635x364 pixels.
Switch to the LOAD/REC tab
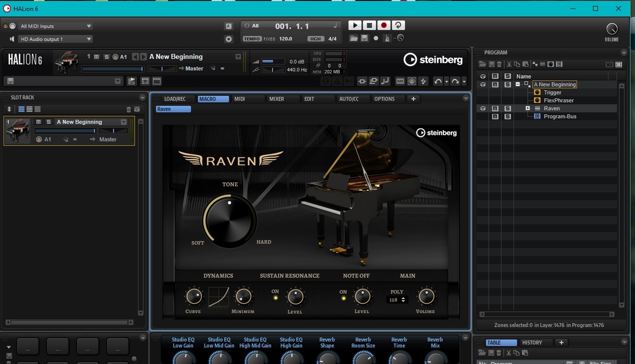click(x=174, y=99)
